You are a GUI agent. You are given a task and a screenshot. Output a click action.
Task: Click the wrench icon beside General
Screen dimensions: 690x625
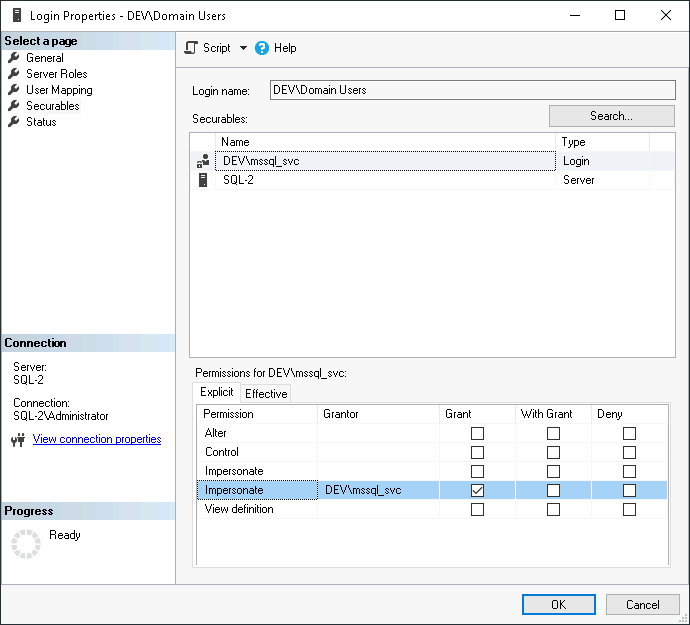pos(14,58)
